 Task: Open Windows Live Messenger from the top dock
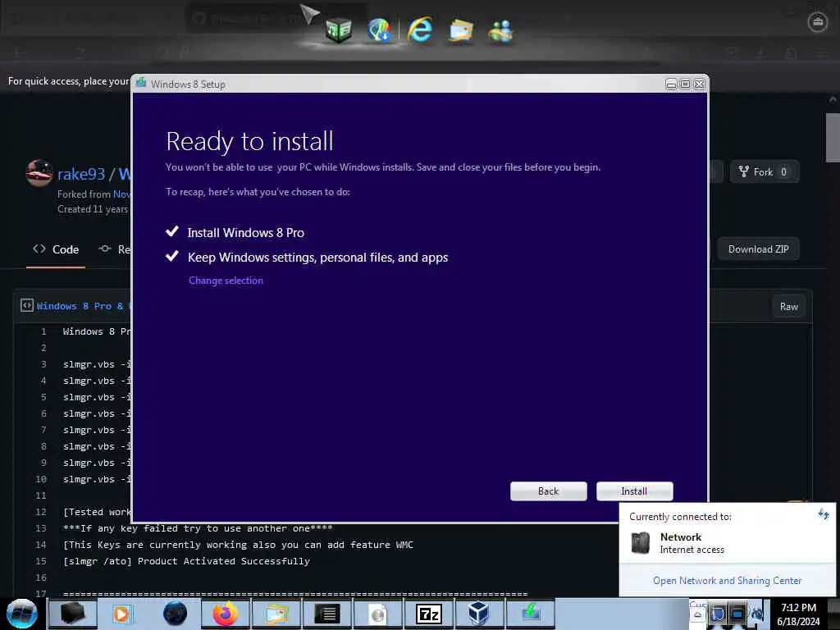point(501,31)
